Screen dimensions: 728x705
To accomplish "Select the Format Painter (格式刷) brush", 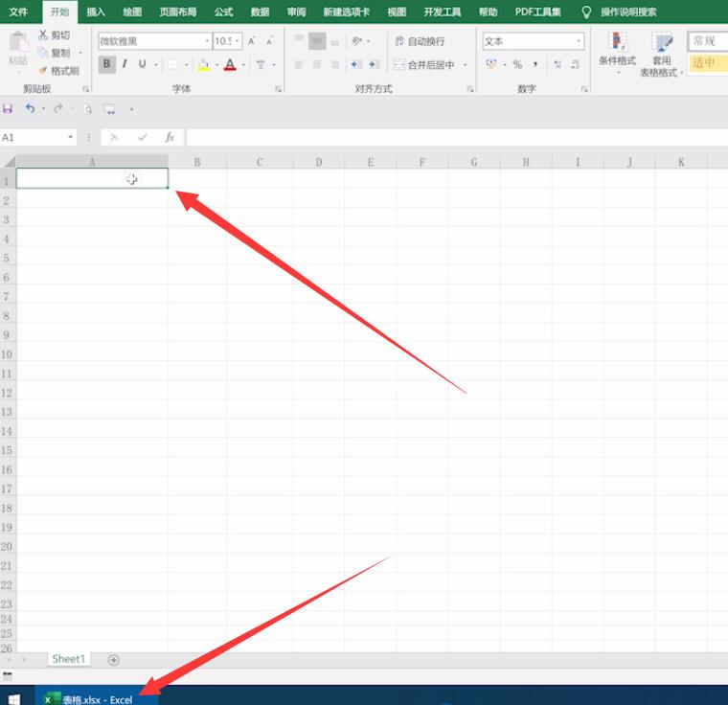I will [43, 70].
